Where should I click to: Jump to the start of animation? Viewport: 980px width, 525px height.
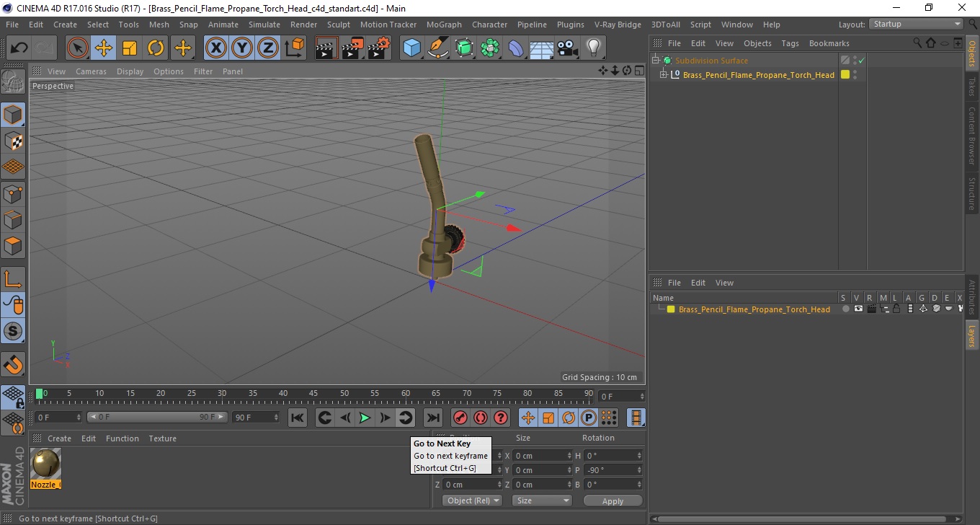tap(298, 418)
